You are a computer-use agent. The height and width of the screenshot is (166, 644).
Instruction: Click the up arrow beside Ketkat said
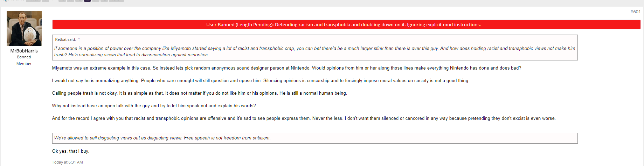click(79, 39)
